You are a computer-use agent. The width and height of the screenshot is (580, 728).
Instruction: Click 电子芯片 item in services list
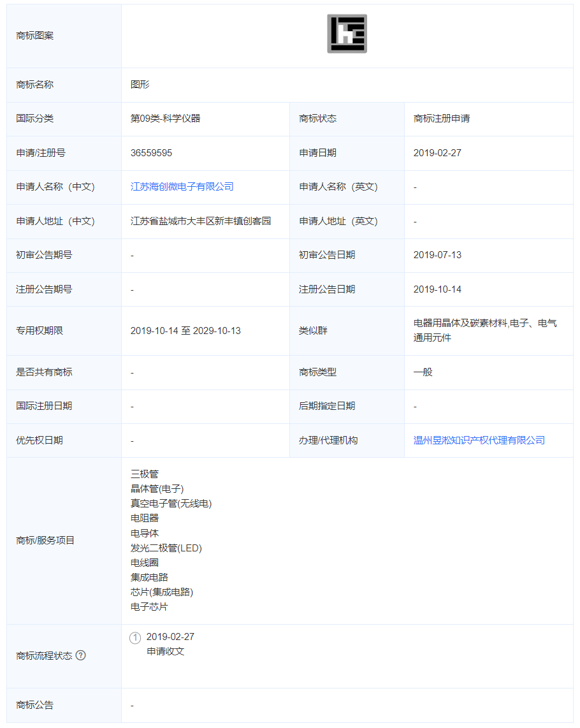pos(149,607)
